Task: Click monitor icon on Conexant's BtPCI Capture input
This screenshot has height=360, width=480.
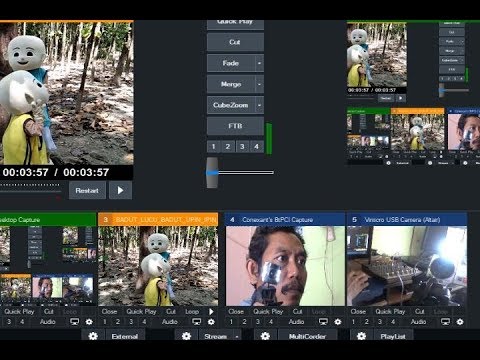Action: pyautogui.click(x=323, y=322)
